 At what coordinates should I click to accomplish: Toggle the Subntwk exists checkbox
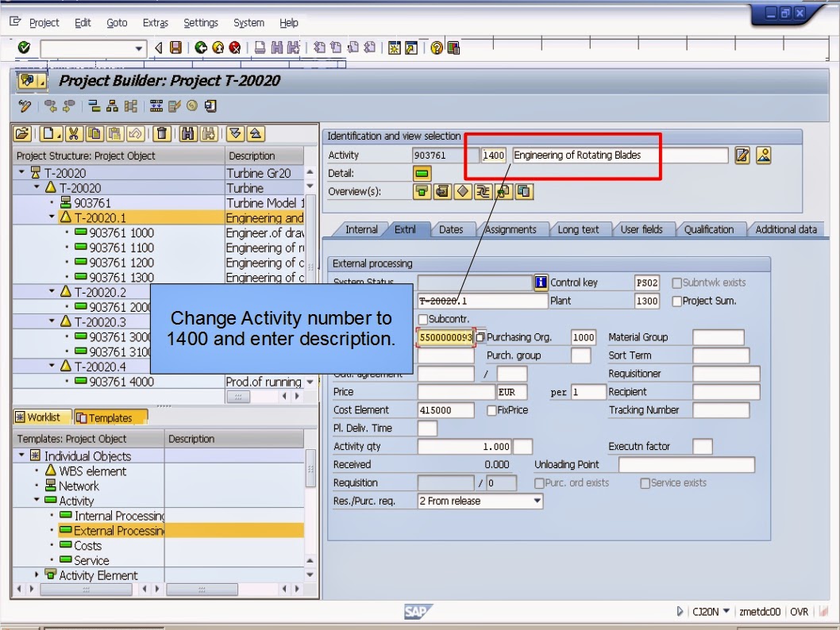[676, 283]
